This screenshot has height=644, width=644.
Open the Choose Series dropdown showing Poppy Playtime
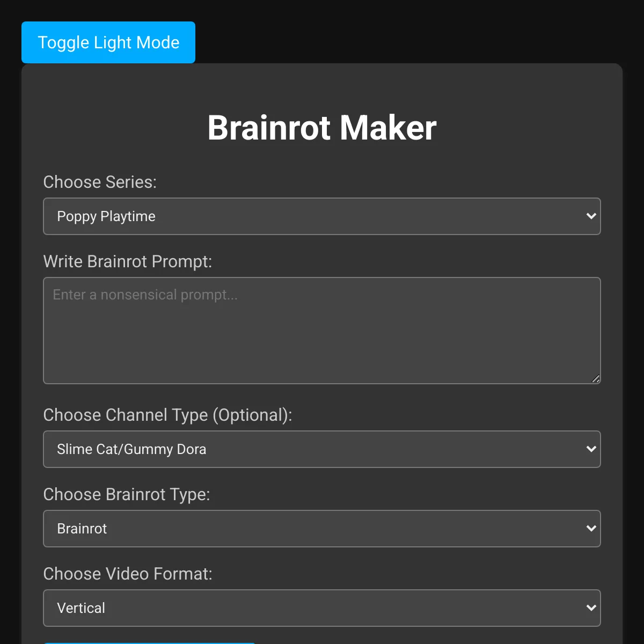[322, 216]
